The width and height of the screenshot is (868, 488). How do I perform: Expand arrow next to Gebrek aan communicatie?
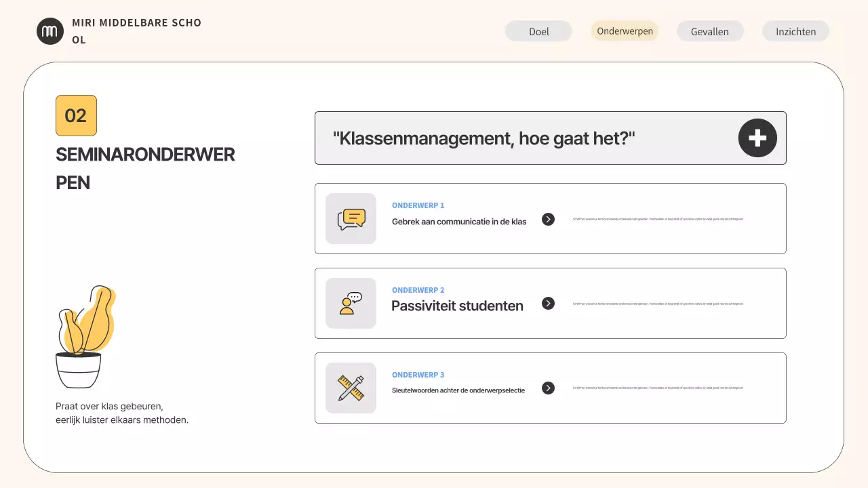(x=548, y=219)
